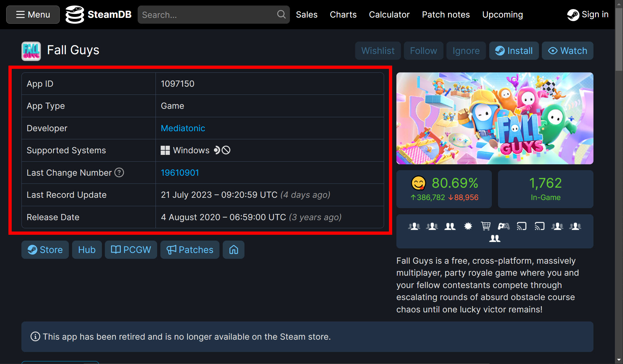623x364 pixels.
Task: Click the game controller support icon
Action: (x=504, y=226)
